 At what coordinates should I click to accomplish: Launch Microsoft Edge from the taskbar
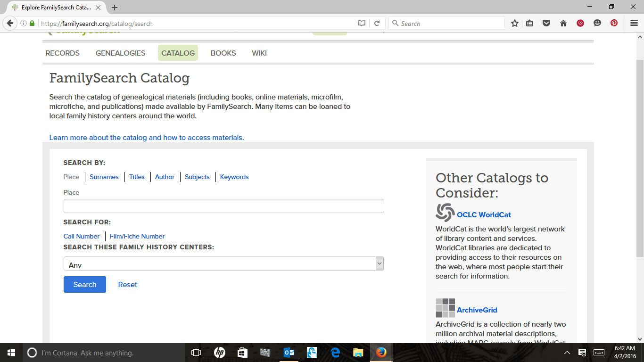(335, 353)
